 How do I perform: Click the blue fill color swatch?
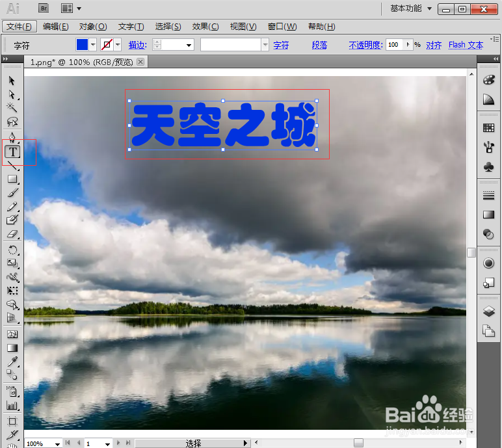click(x=83, y=44)
